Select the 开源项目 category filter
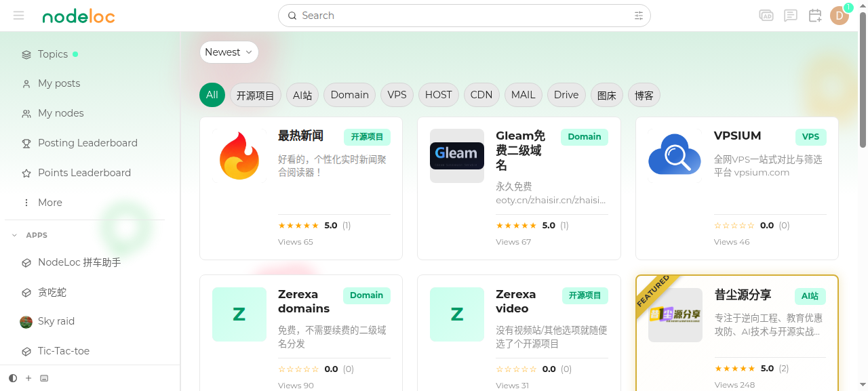Screen dimensions: 868x391 255,96
